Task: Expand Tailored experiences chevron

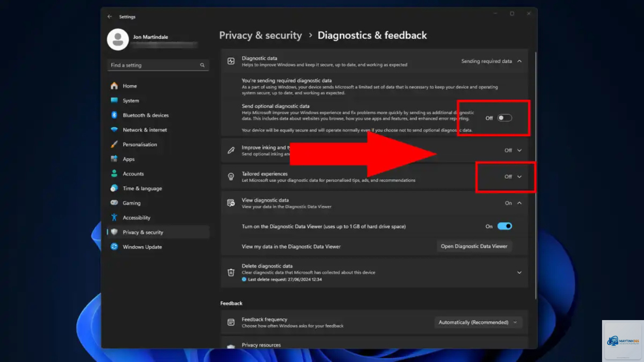Action: (520, 177)
